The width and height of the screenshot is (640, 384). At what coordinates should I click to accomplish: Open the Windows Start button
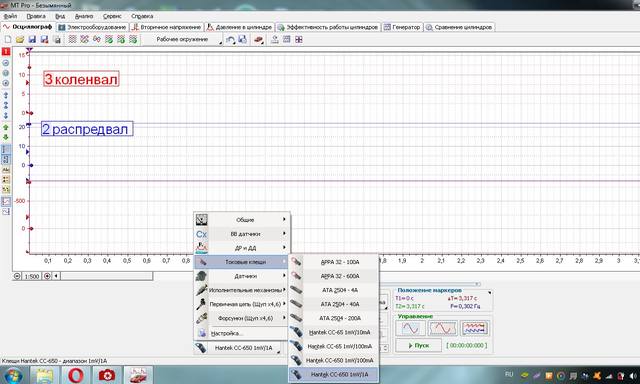(x=13, y=375)
